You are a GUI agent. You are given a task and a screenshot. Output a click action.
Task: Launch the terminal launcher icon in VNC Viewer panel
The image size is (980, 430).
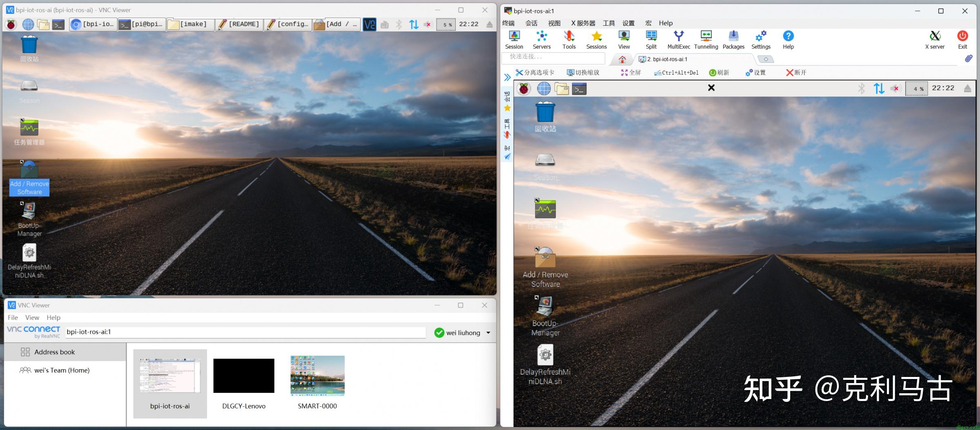point(58,25)
